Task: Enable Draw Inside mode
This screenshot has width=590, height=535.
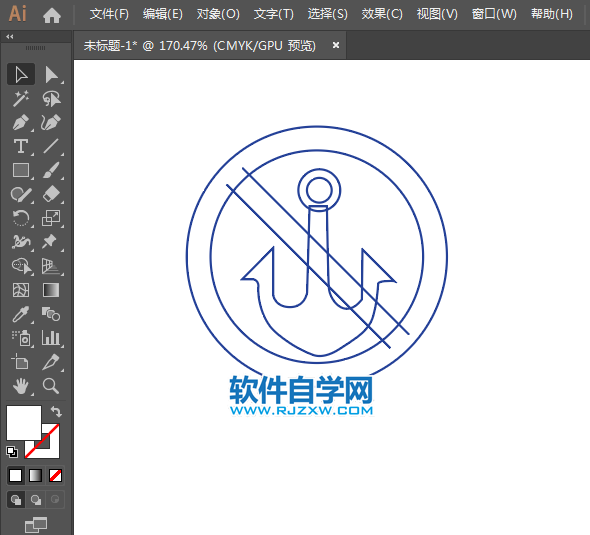Action: coord(55,500)
